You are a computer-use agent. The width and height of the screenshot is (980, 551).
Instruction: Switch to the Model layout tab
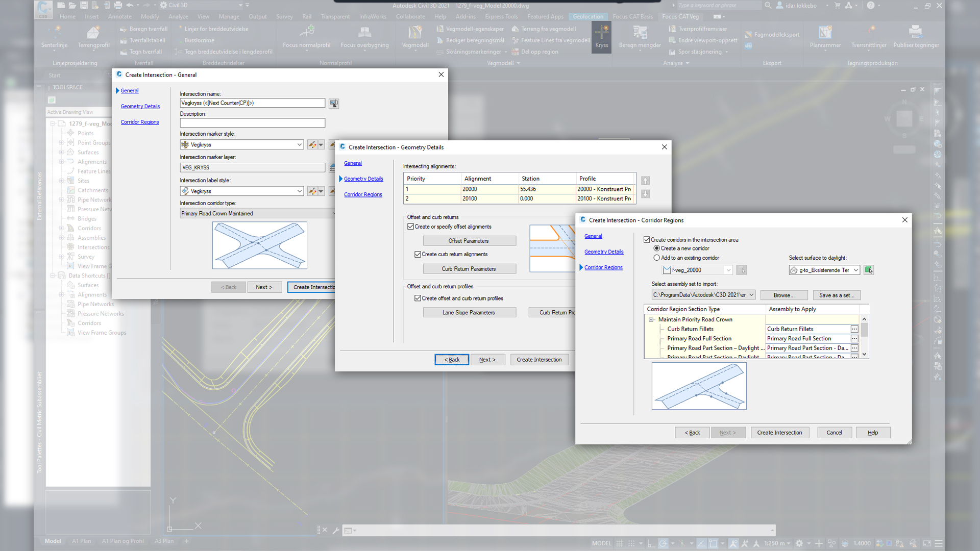coord(53,541)
